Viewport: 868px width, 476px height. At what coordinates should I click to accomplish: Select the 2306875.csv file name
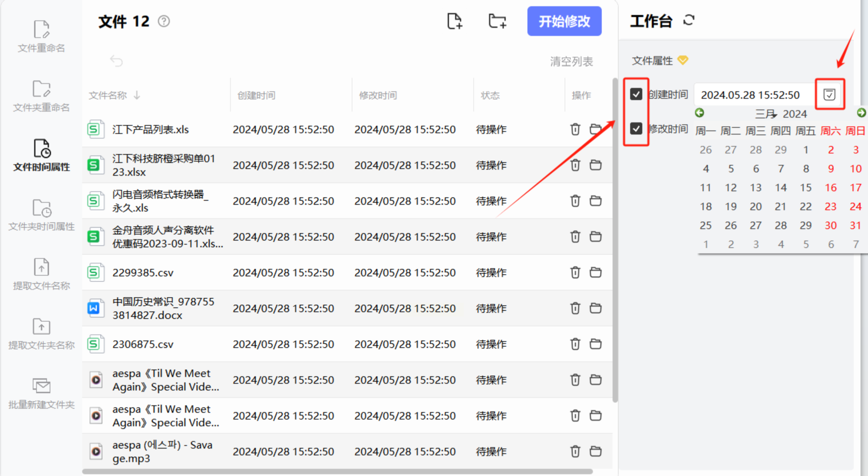143,344
